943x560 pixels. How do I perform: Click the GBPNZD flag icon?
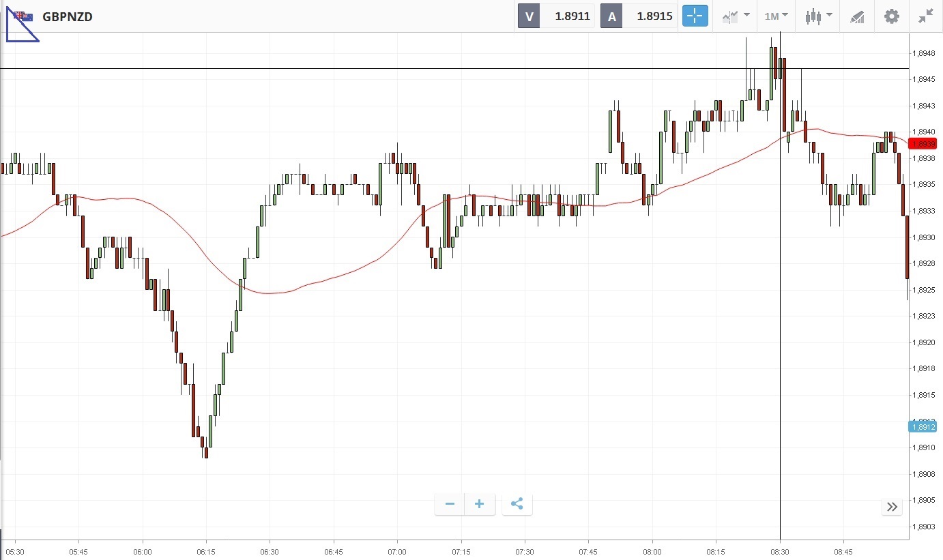23,16
